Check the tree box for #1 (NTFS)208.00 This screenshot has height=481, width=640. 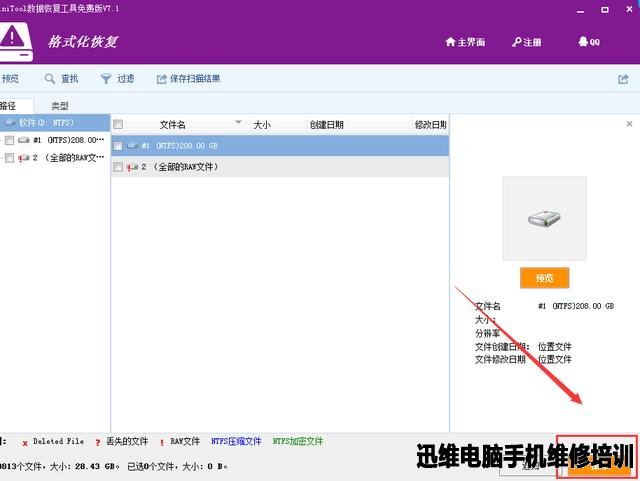(x=9, y=140)
